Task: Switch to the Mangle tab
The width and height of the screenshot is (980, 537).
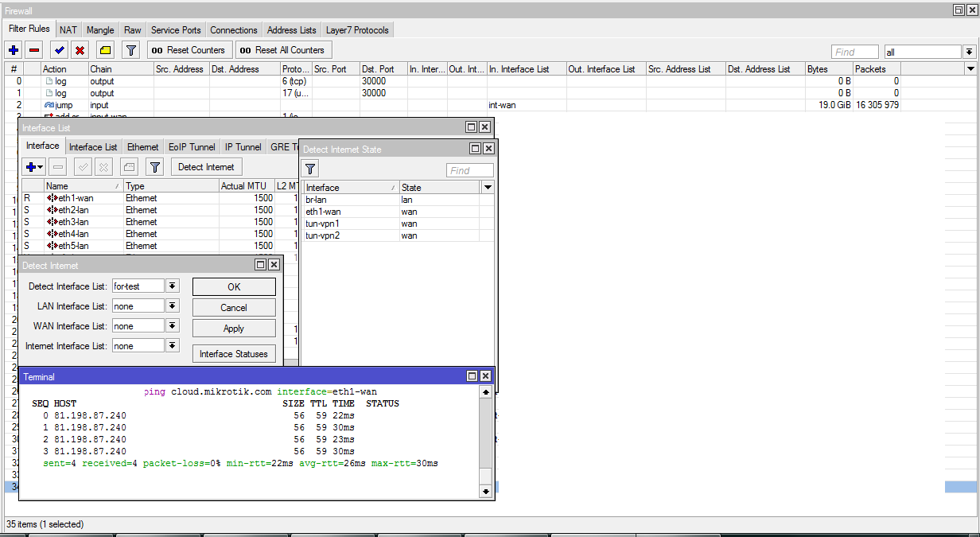Action: [x=100, y=30]
